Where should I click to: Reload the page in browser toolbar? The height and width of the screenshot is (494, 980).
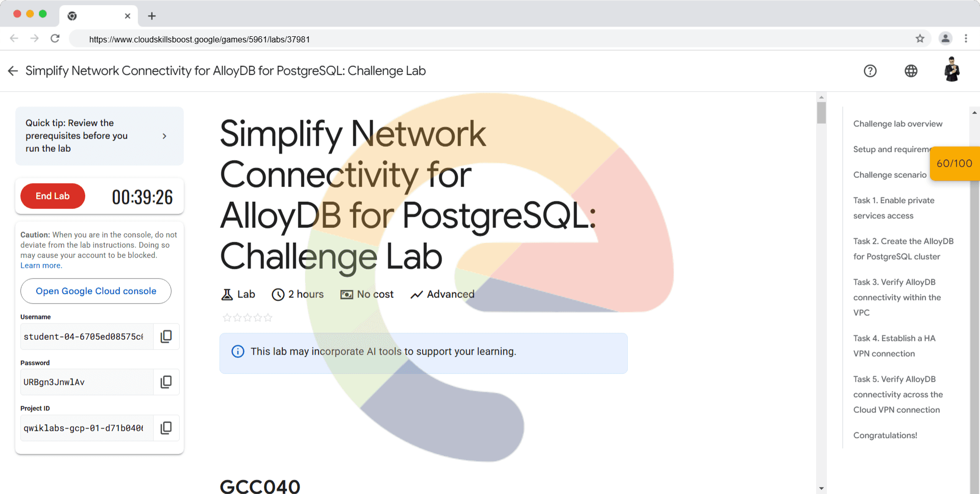click(x=55, y=39)
